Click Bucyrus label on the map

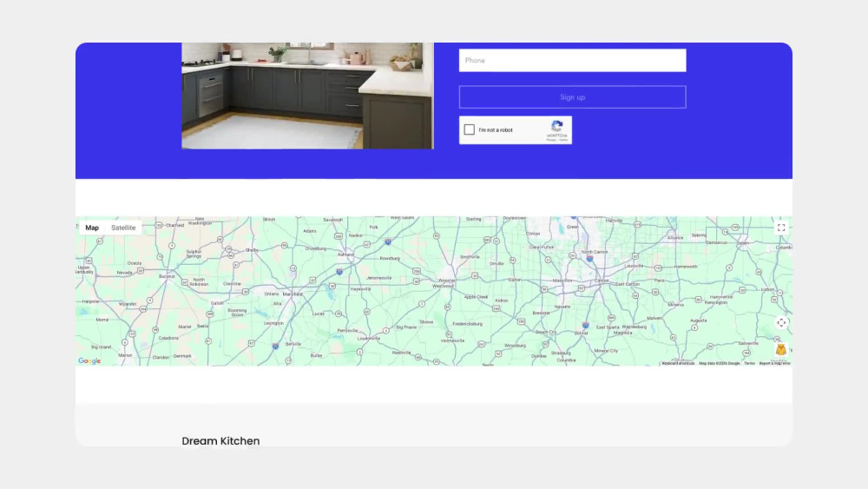[x=167, y=276]
